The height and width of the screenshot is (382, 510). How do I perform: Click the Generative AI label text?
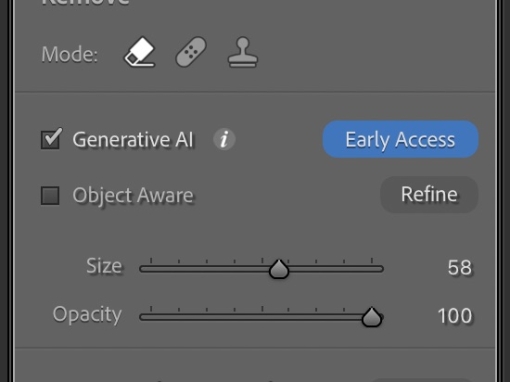click(x=133, y=139)
